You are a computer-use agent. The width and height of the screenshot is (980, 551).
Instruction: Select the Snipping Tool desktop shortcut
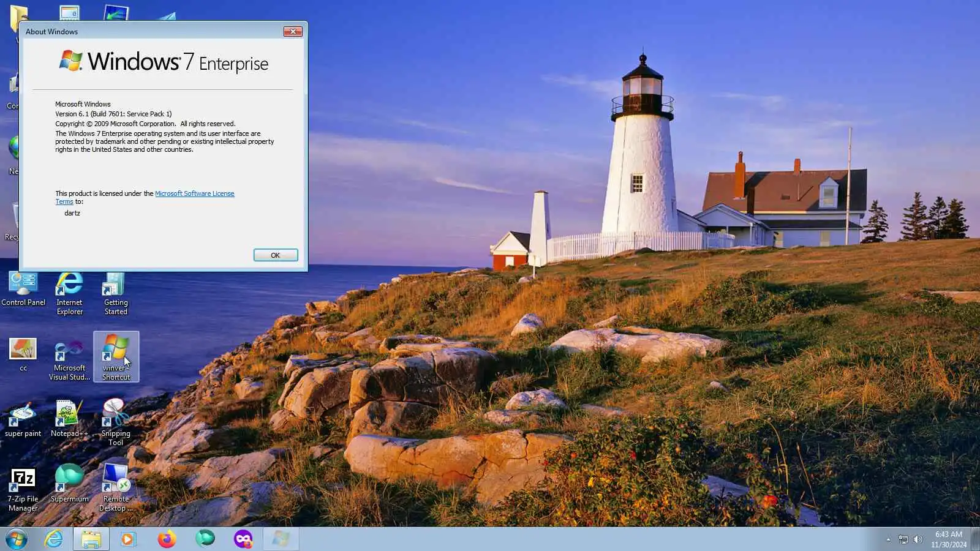click(116, 422)
